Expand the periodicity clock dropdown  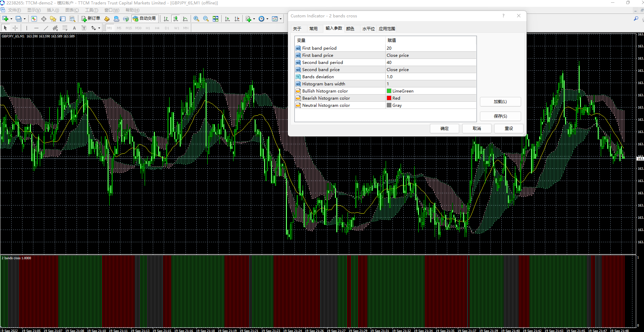click(x=267, y=19)
